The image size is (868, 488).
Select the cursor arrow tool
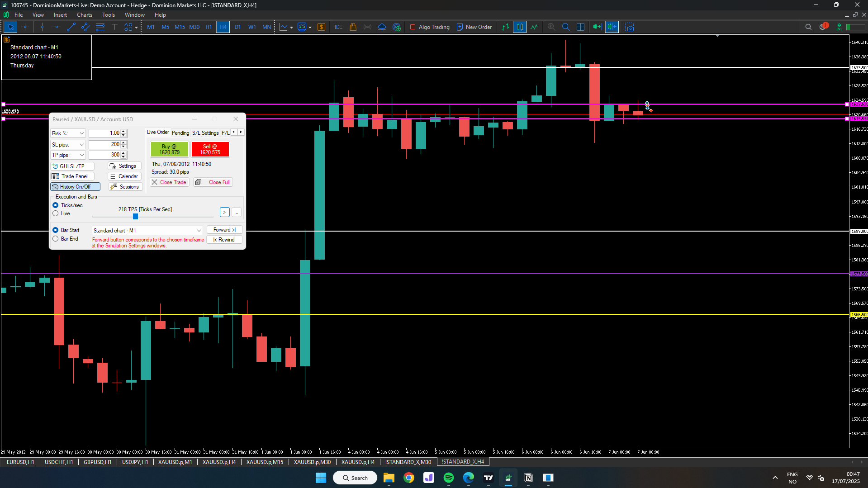click(10, 27)
